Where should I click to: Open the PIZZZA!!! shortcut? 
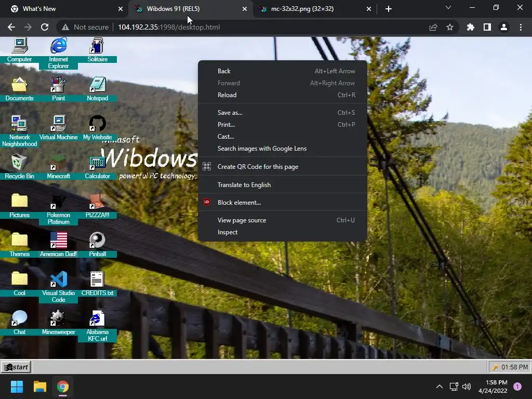97,206
